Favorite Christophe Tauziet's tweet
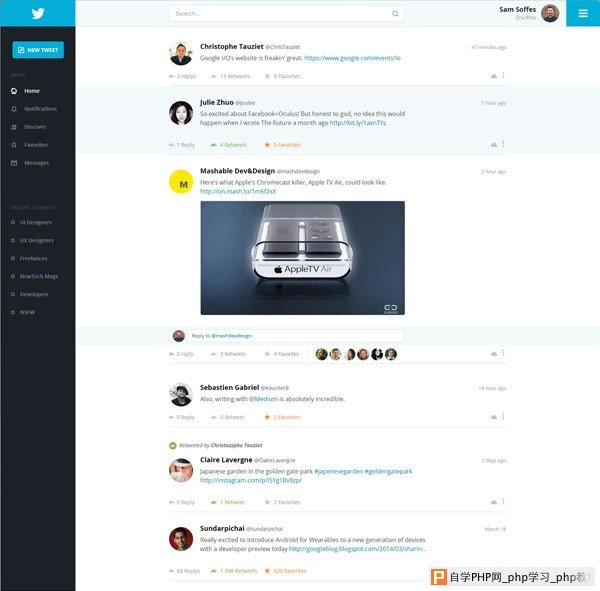 point(282,76)
